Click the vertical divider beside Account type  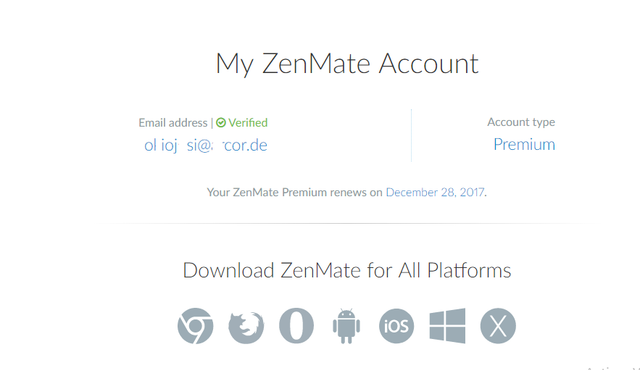pos(411,135)
